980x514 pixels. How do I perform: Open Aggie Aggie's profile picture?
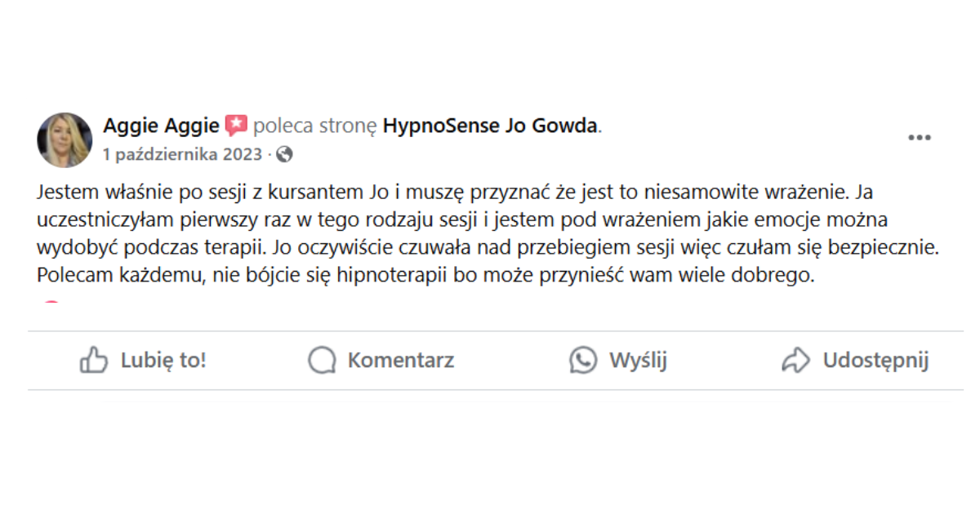point(65,140)
